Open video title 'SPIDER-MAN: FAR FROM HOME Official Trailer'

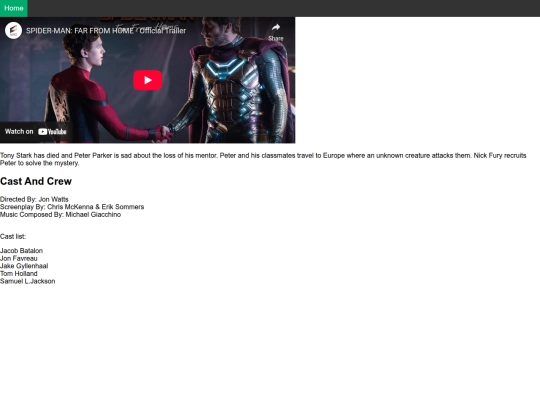click(x=106, y=31)
